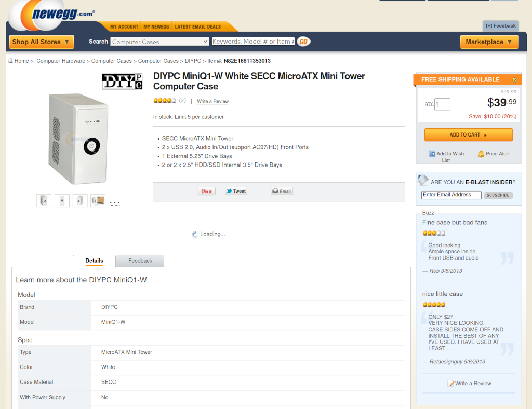Click the Pin it share button
532x409 pixels.
click(206, 191)
